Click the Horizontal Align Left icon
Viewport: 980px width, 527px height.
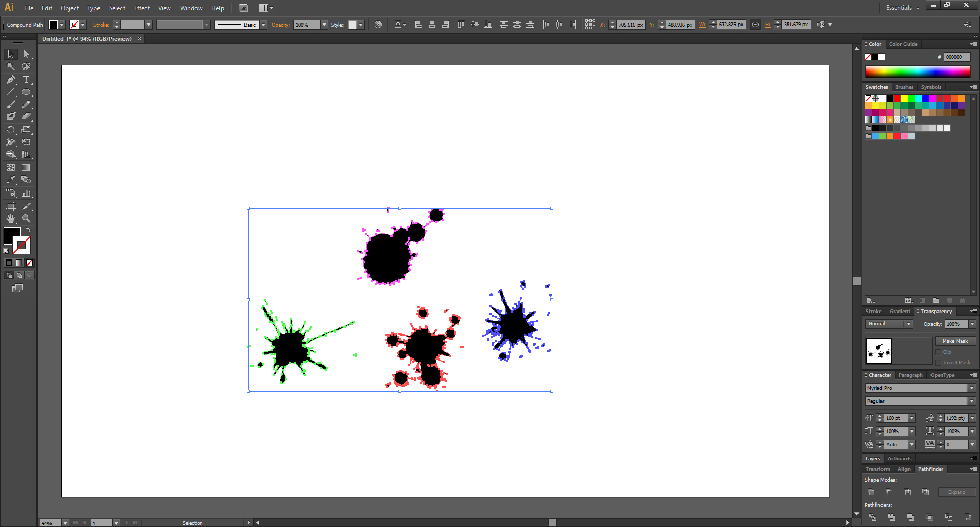[x=419, y=25]
